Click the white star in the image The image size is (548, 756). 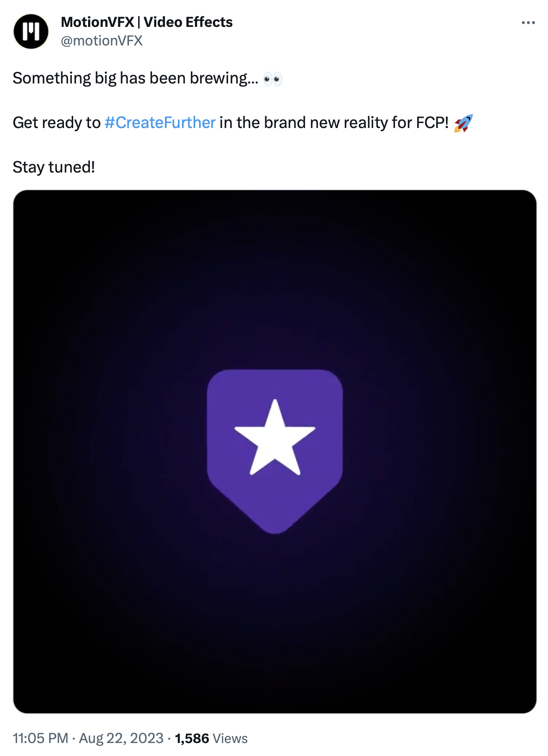click(275, 439)
